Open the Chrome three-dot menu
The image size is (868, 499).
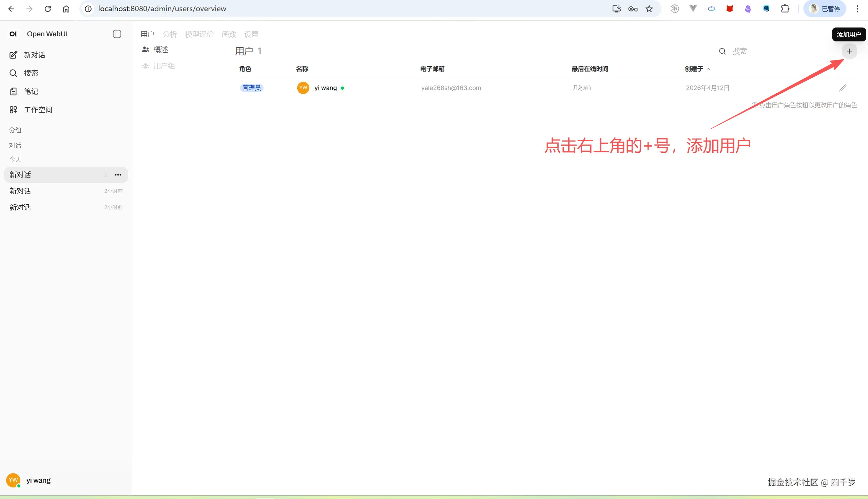click(857, 8)
